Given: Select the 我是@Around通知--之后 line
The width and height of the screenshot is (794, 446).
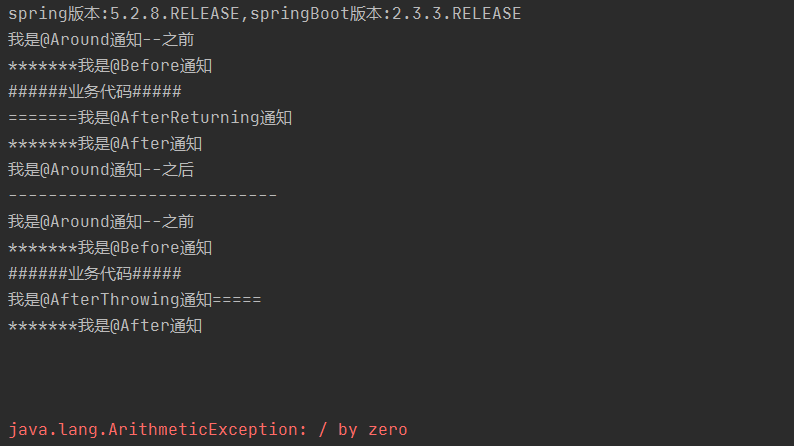Looking at the screenshot, I should pyautogui.click(x=101, y=170).
